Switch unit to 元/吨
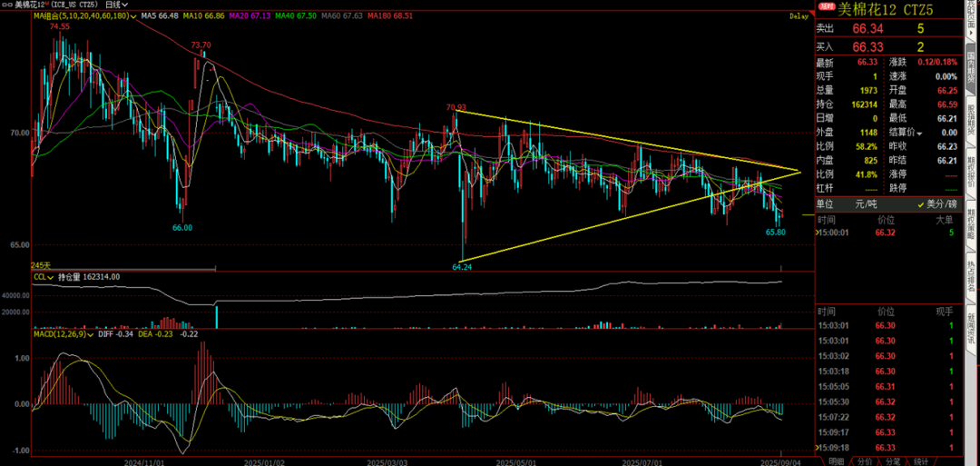 click(x=880, y=204)
